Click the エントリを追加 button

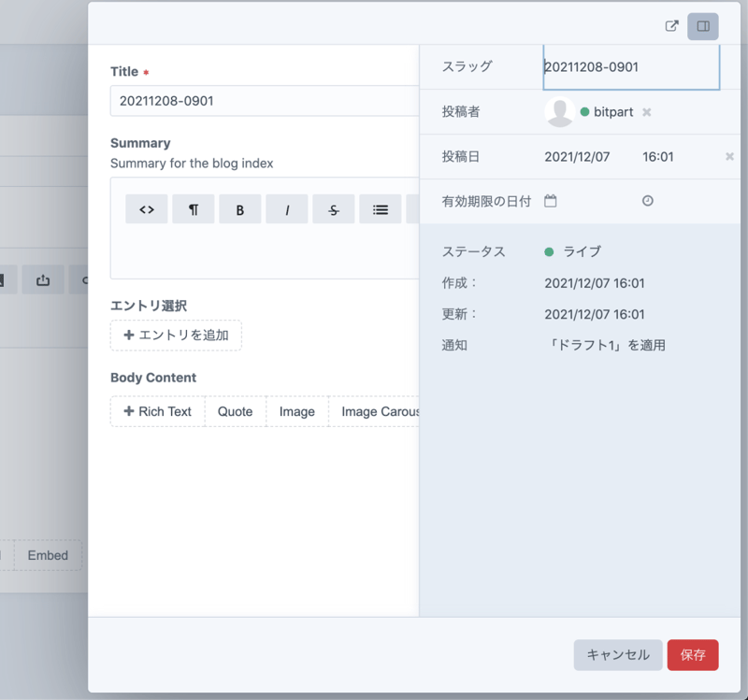click(x=176, y=336)
